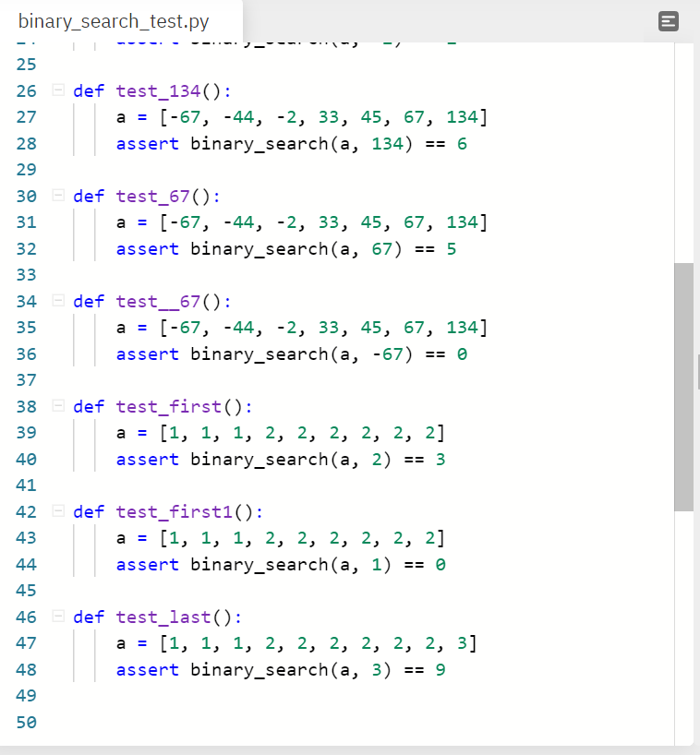Screen dimensions: 700x755
Task: Click the function name test_134
Action: point(158,91)
